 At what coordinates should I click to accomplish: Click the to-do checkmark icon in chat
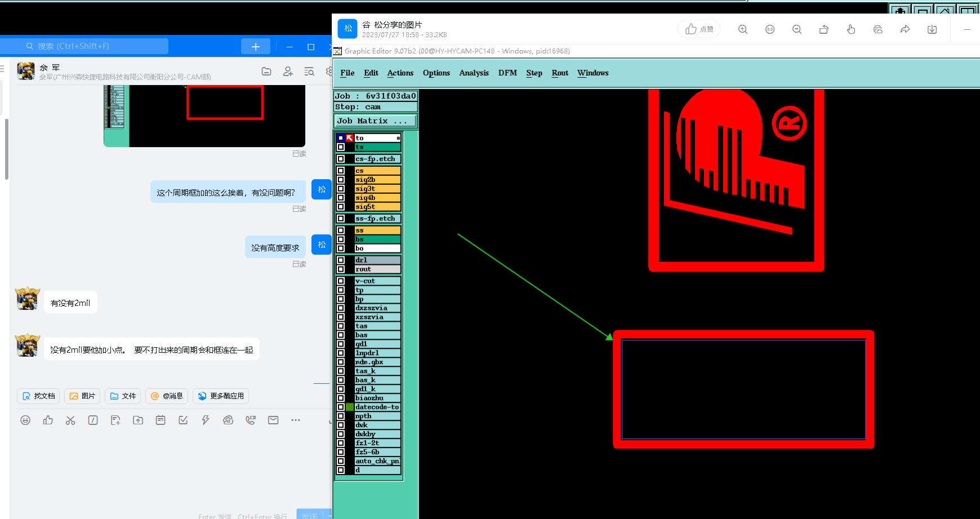tap(183, 420)
